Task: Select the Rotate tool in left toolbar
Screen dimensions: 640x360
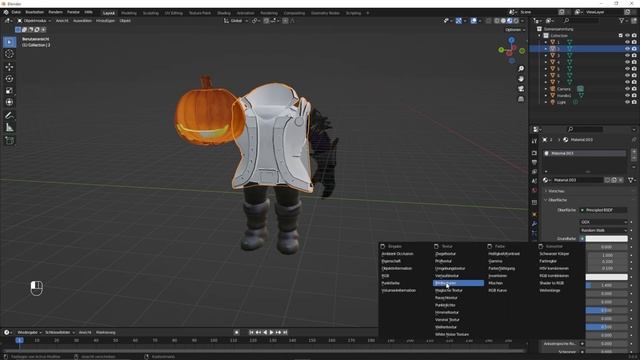Action: point(9,79)
